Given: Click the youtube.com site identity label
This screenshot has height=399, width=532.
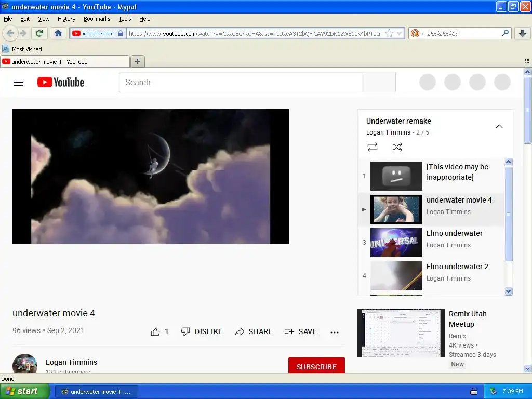Looking at the screenshot, I should [x=98, y=33].
